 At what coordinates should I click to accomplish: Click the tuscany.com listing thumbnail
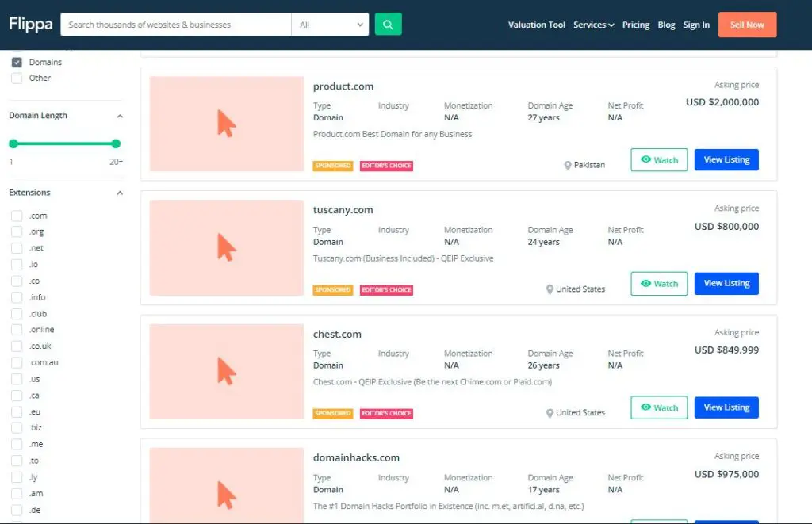[227, 247]
